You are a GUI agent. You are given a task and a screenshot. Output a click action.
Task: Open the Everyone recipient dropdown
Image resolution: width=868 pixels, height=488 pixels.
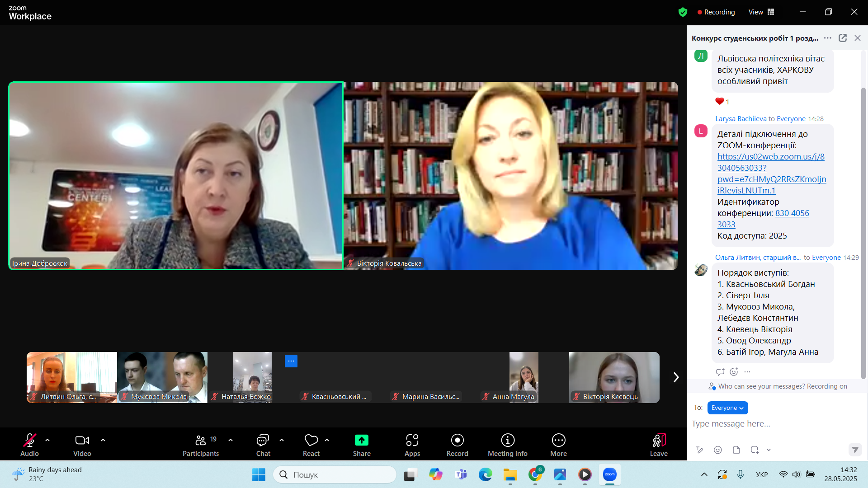click(x=727, y=408)
